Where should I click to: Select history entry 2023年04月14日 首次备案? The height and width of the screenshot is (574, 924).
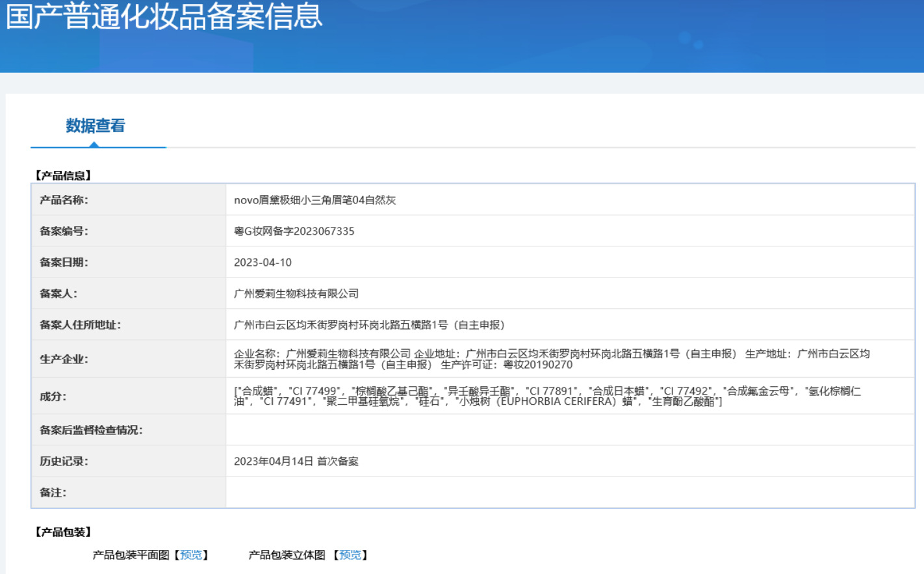pyautogui.click(x=296, y=462)
